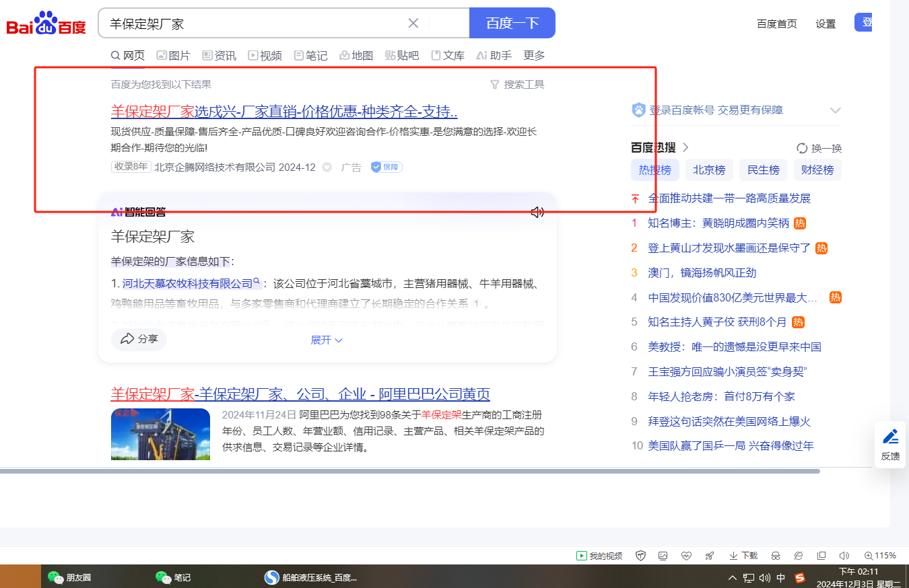Click the 115% page zoom control
Viewport: 909px width, 588px height.
click(x=880, y=556)
